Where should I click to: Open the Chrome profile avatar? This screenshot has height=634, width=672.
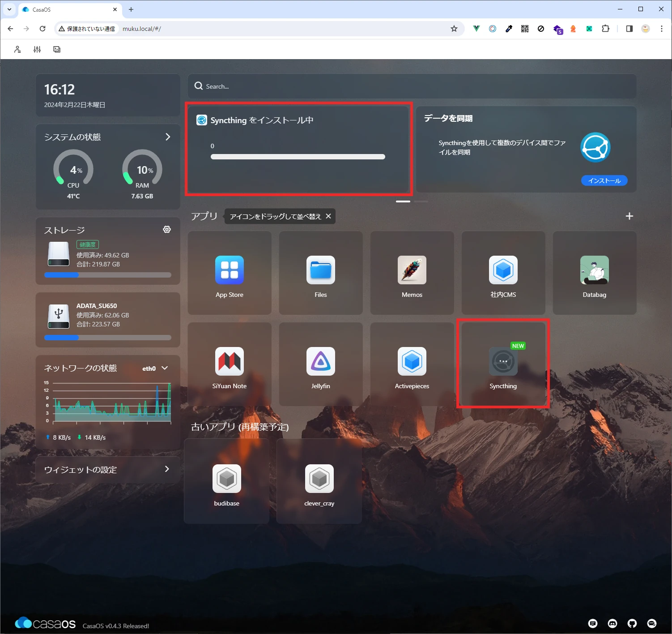[x=645, y=29]
